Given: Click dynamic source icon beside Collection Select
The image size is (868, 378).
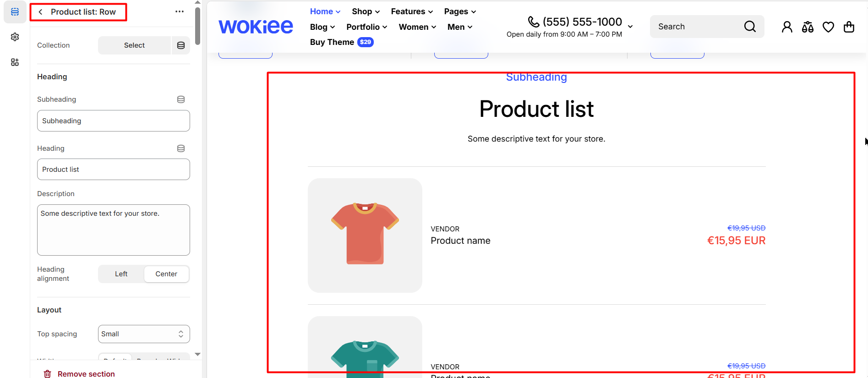Looking at the screenshot, I should (x=181, y=45).
